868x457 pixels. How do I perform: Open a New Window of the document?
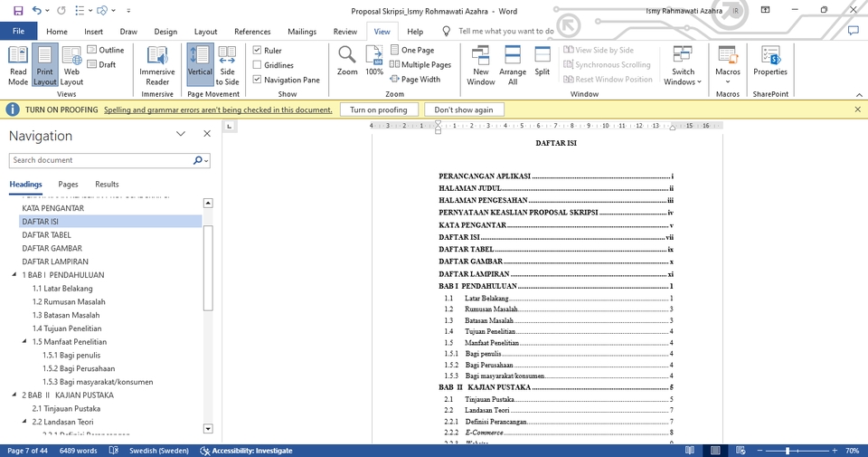click(x=480, y=65)
